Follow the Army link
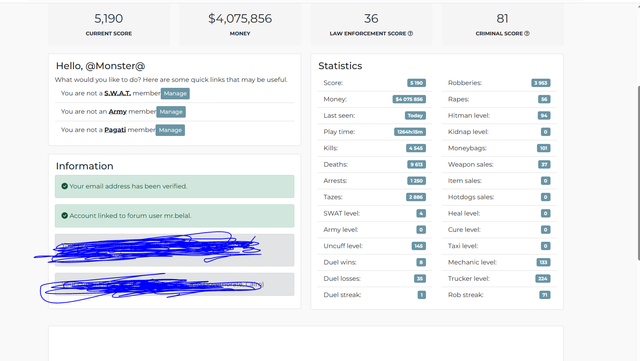This screenshot has width=640, height=361. coord(118,111)
